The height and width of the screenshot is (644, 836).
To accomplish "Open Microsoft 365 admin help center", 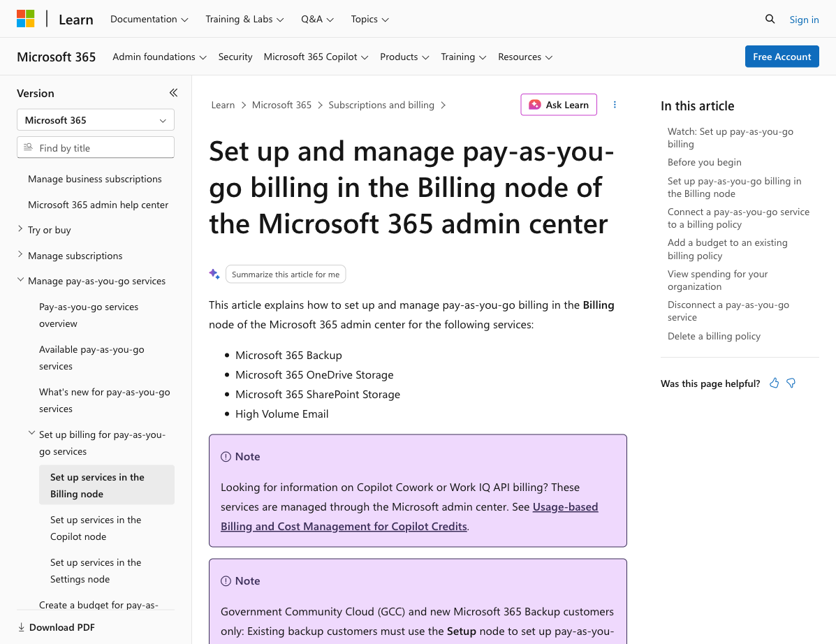I will 98,205.
